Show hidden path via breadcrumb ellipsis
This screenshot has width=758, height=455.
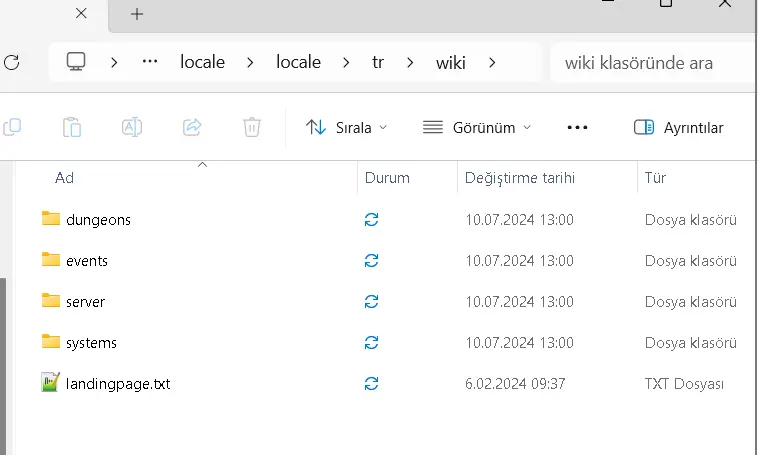[x=150, y=62]
